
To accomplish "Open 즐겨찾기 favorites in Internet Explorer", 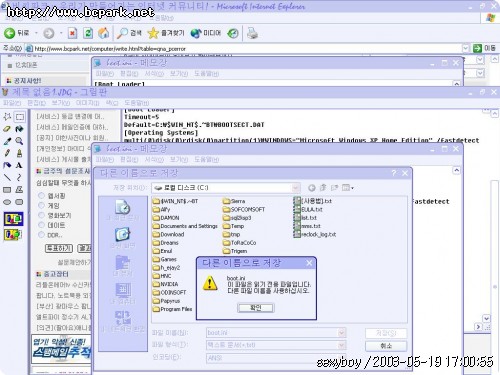I will coord(166,33).
